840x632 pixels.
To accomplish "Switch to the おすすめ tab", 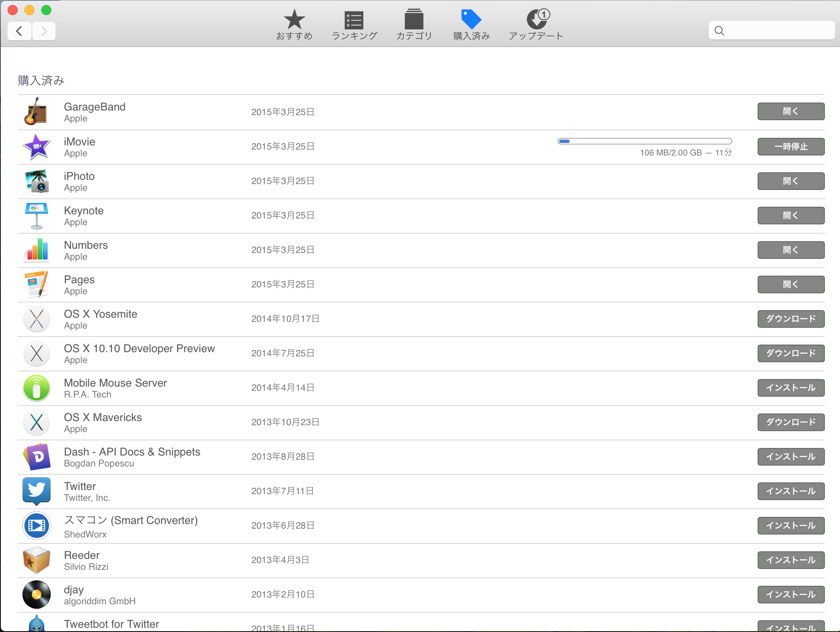I will click(x=294, y=24).
